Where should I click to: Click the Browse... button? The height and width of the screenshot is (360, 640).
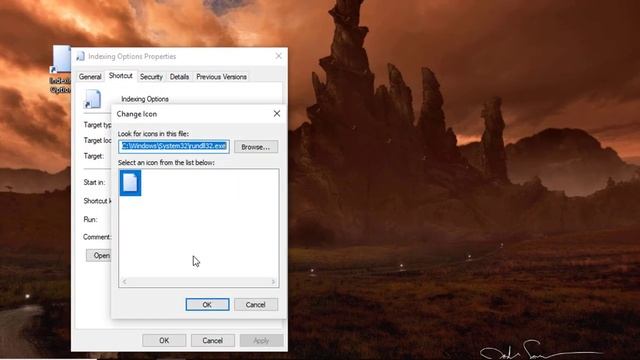pyautogui.click(x=256, y=147)
